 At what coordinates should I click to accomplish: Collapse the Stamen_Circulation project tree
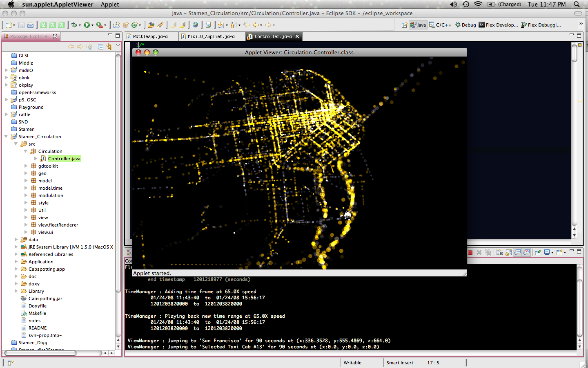pos(6,137)
